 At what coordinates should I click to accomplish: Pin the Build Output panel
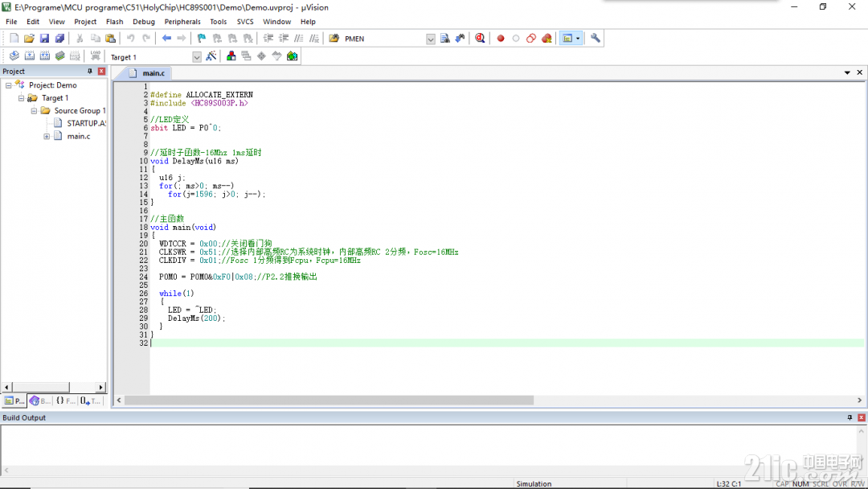click(x=850, y=417)
